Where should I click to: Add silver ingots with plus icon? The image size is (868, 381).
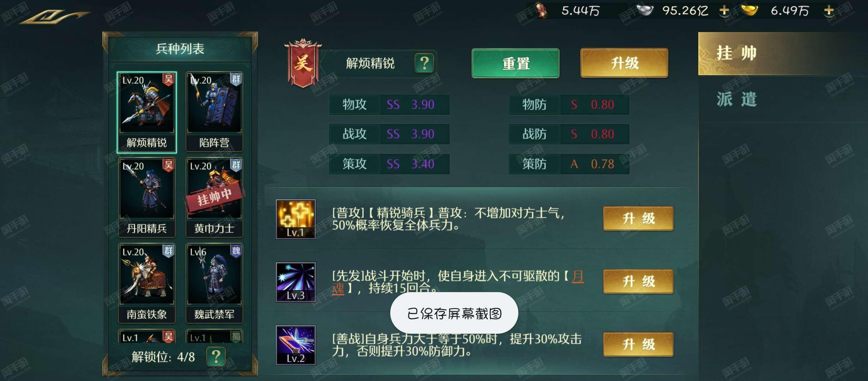point(724,10)
